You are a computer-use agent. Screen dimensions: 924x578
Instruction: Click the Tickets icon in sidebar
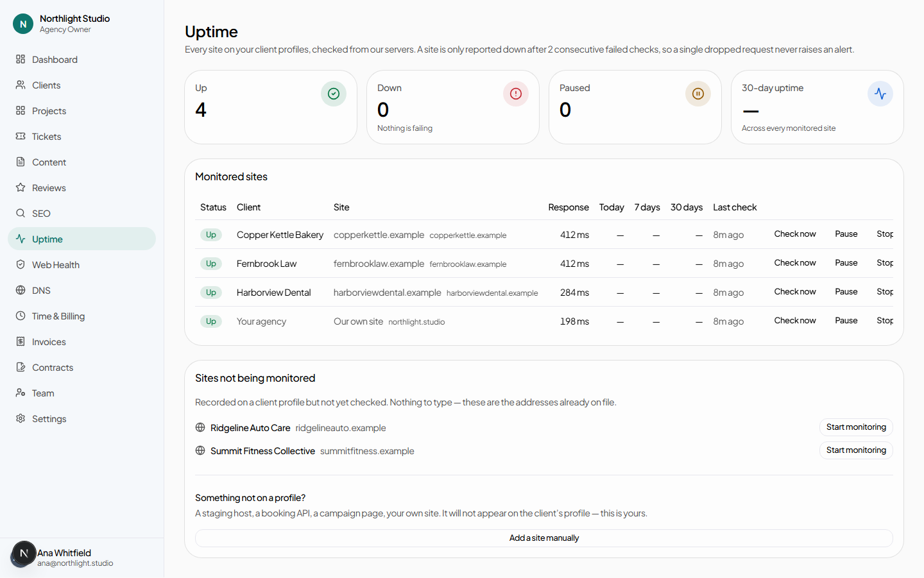pos(21,136)
